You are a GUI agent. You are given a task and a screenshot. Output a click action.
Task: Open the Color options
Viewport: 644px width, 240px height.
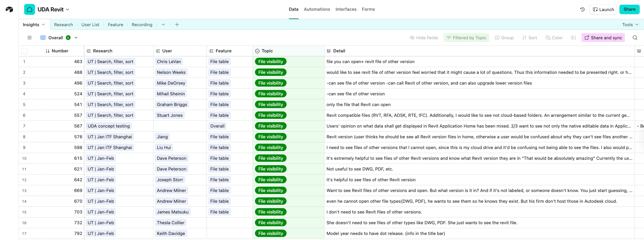(x=554, y=38)
